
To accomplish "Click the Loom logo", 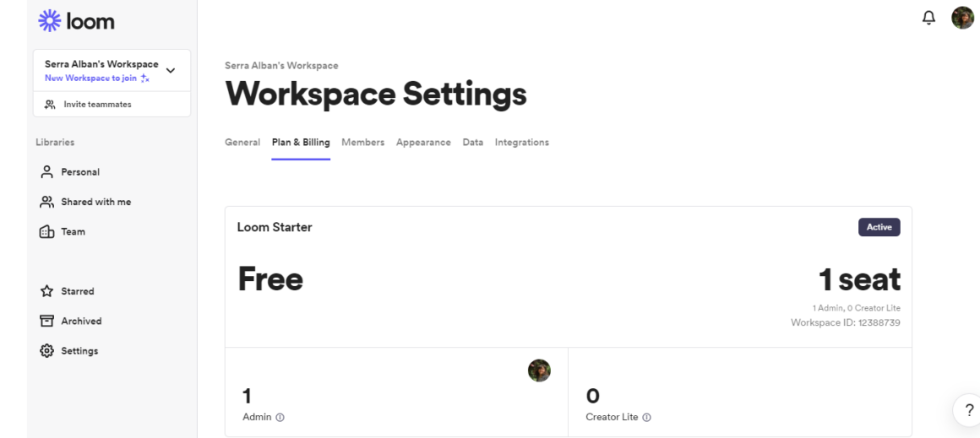I will tap(76, 21).
